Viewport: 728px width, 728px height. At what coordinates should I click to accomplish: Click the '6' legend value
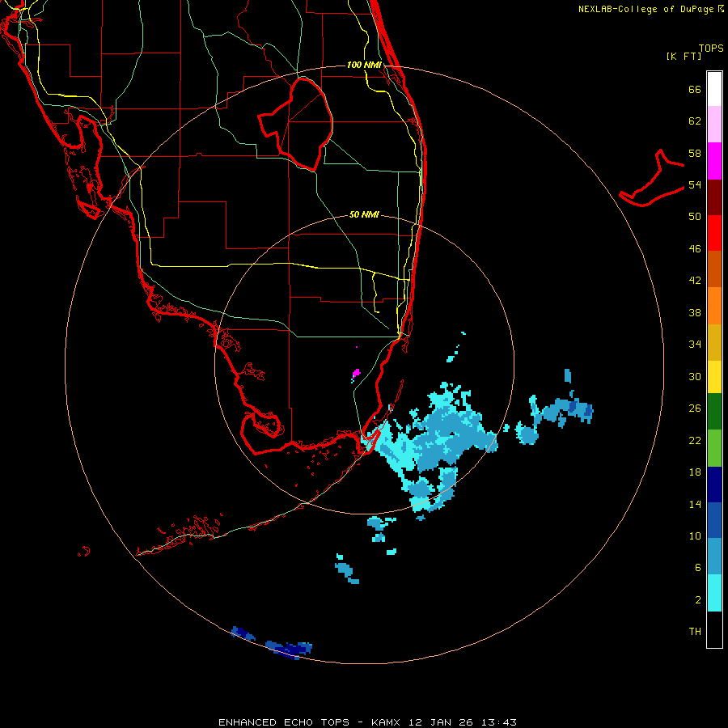click(698, 568)
